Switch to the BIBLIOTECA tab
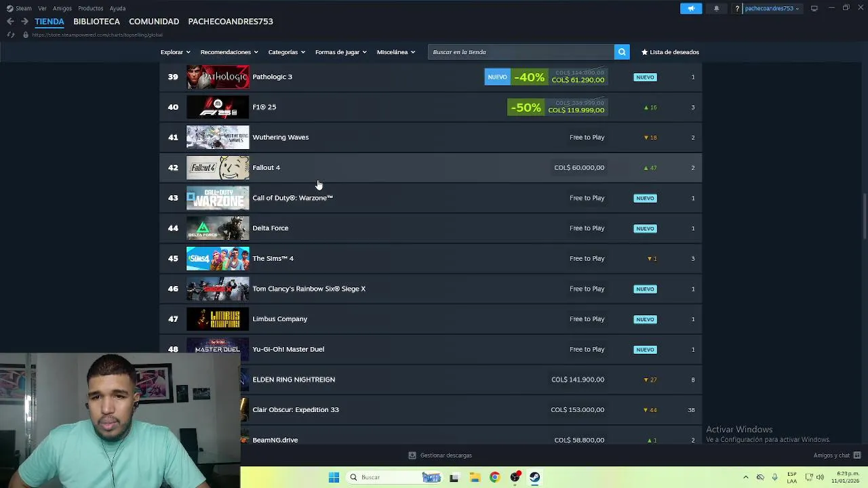The width and height of the screenshot is (868, 488). 96,21
